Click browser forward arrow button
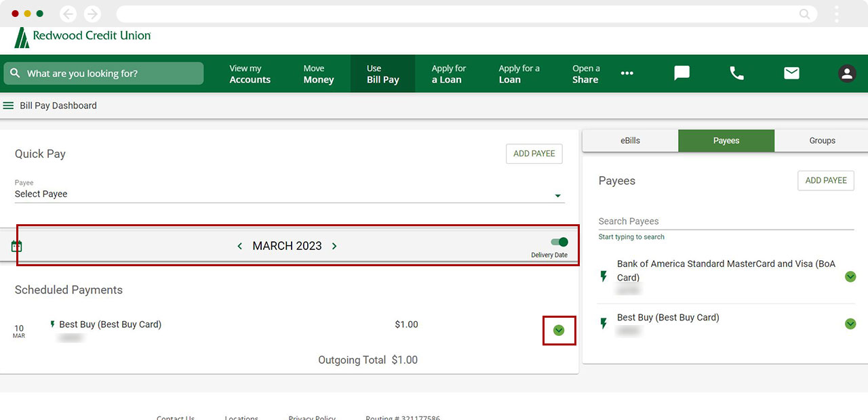The width and height of the screenshot is (868, 420). coord(92,14)
